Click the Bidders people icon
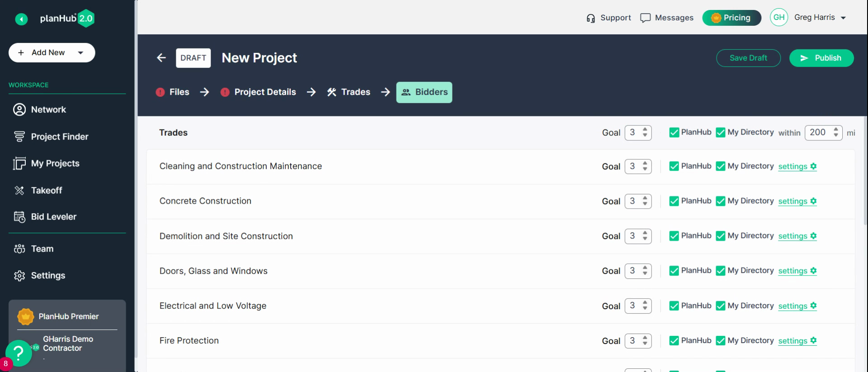 pos(406,92)
